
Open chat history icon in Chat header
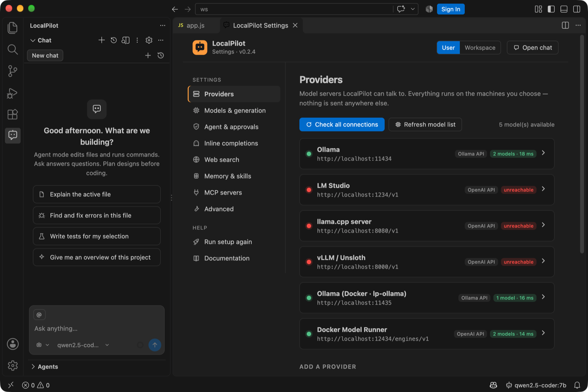coord(114,40)
